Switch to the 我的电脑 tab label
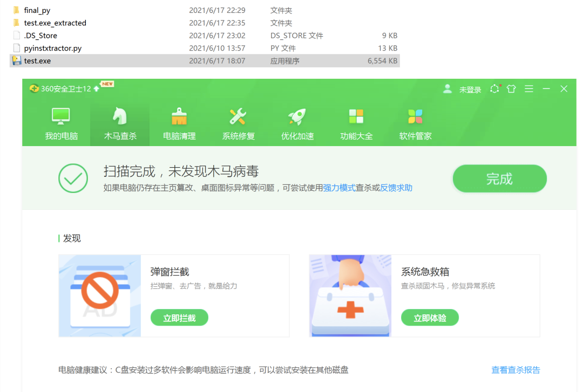 tap(62, 136)
